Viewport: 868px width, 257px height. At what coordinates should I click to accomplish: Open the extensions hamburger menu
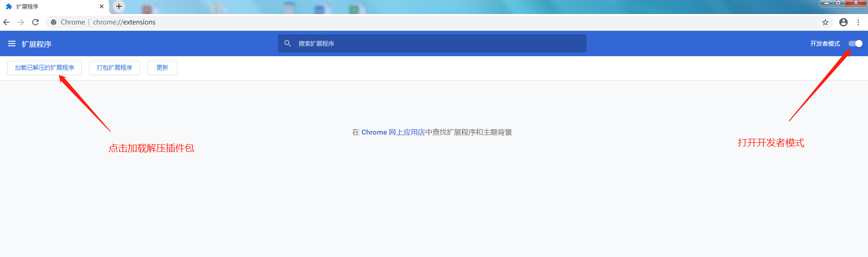tap(12, 44)
